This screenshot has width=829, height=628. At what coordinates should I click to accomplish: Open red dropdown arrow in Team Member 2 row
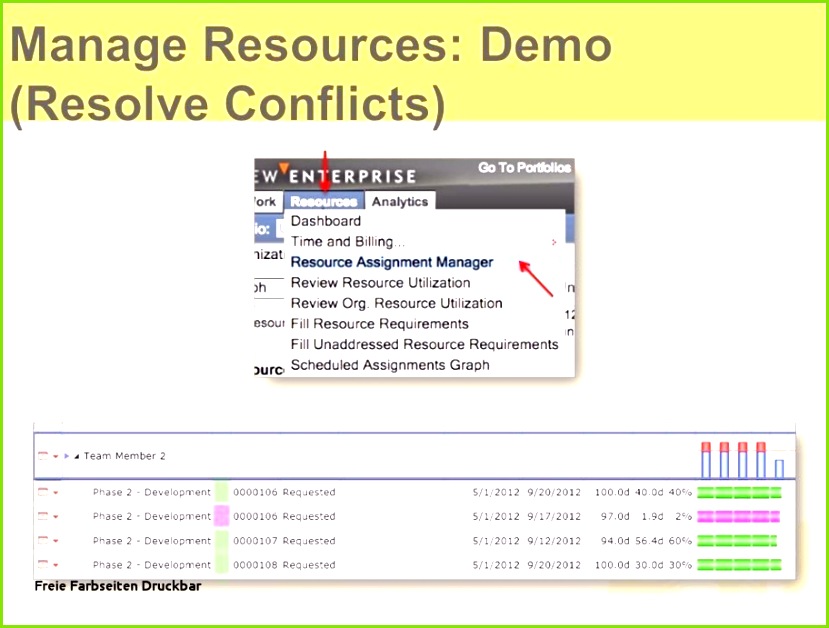tap(56, 456)
